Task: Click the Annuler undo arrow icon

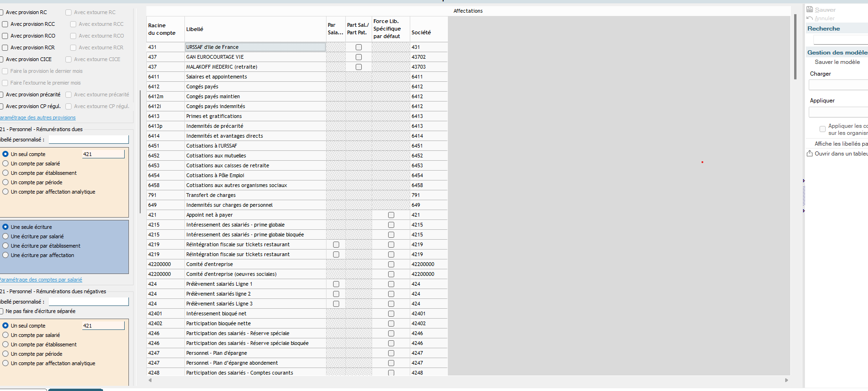Action: click(810, 18)
